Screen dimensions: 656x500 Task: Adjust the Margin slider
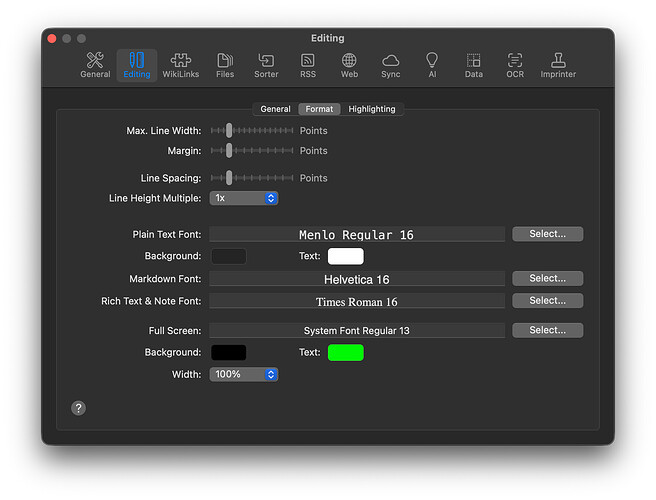coord(252,150)
